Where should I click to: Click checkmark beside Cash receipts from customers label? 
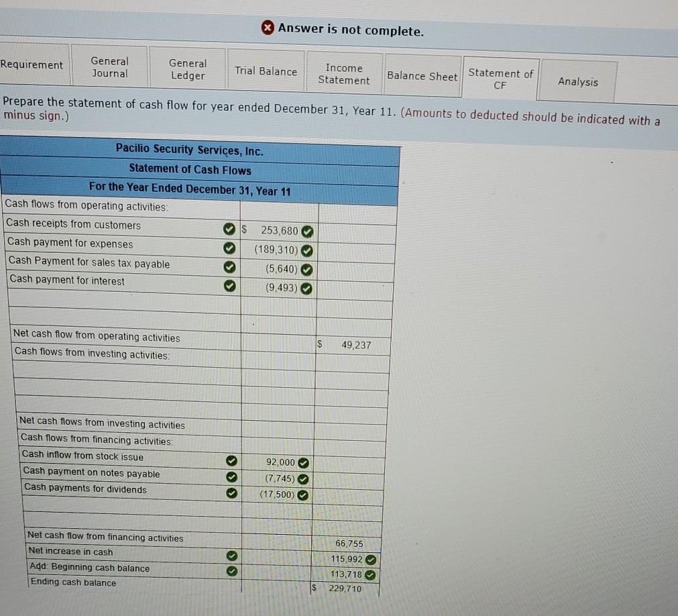click(x=229, y=229)
